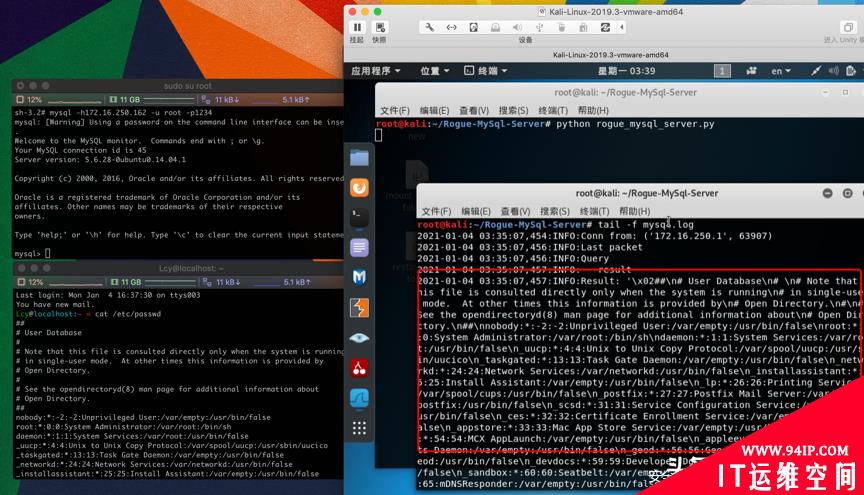Open the 终端 app menu in Kali top bar
Screen dimensions: 864x495
pyautogui.click(x=485, y=71)
